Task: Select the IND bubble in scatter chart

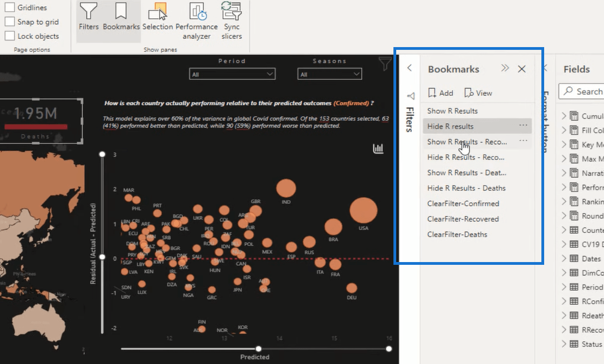Action: click(286, 188)
